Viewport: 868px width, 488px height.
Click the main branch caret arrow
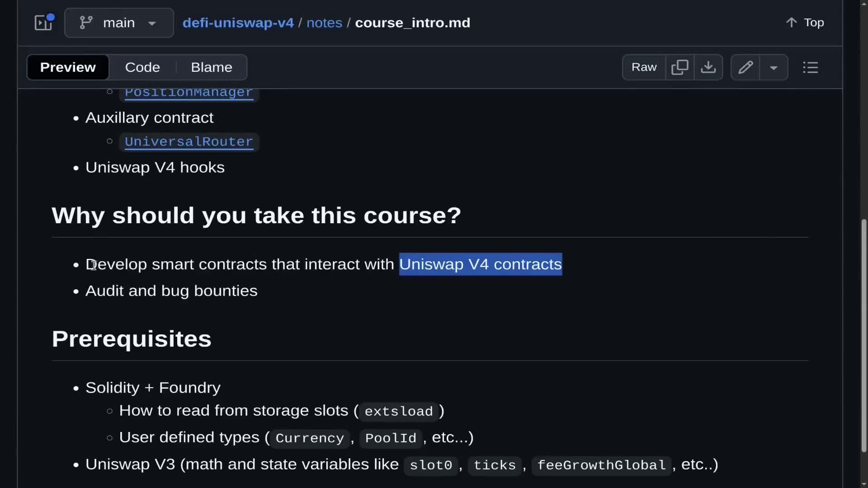152,23
